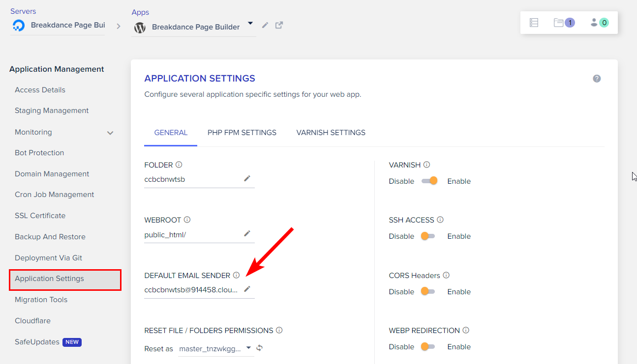This screenshot has height=364, width=637.
Task: Open the help question mark icon
Action: click(597, 79)
